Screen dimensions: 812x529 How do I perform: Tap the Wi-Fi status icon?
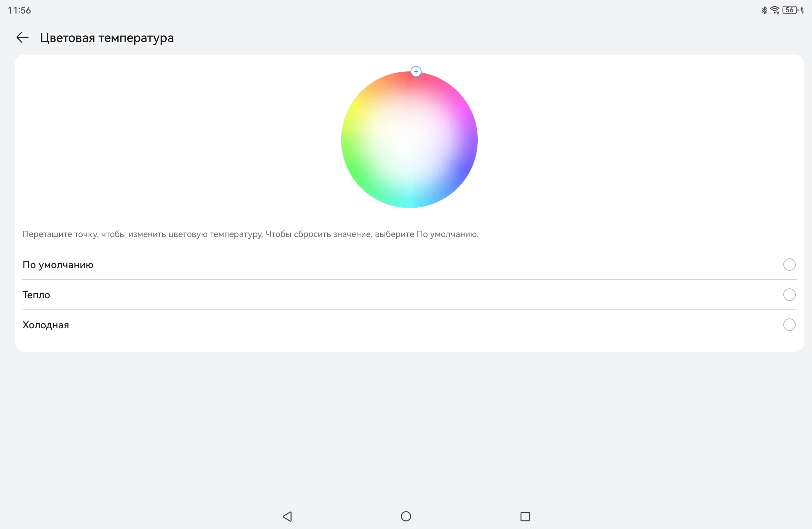tap(775, 10)
